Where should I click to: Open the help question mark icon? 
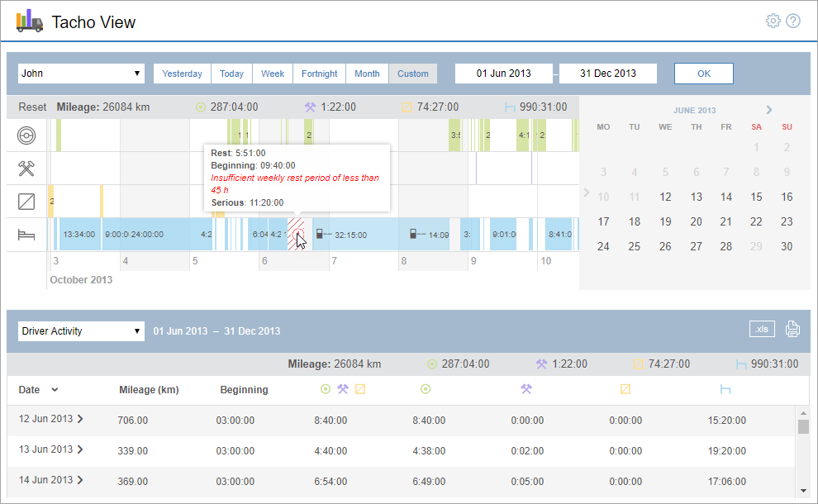793,21
